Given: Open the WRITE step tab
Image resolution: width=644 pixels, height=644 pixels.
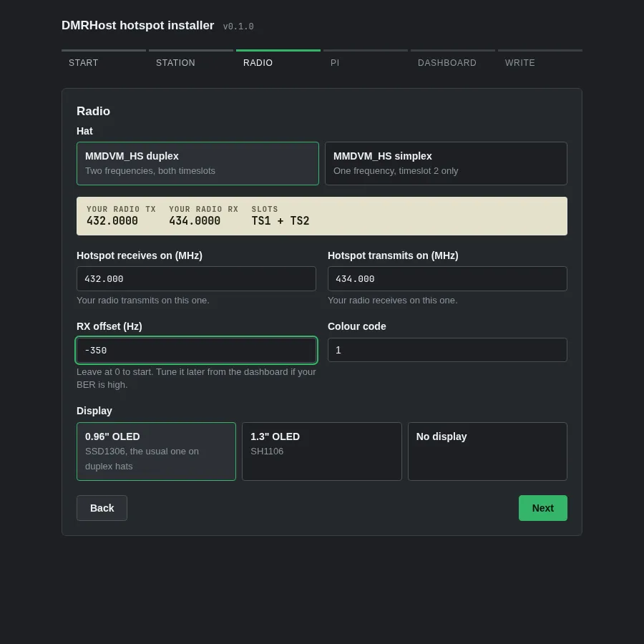Looking at the screenshot, I should (x=540, y=60).
